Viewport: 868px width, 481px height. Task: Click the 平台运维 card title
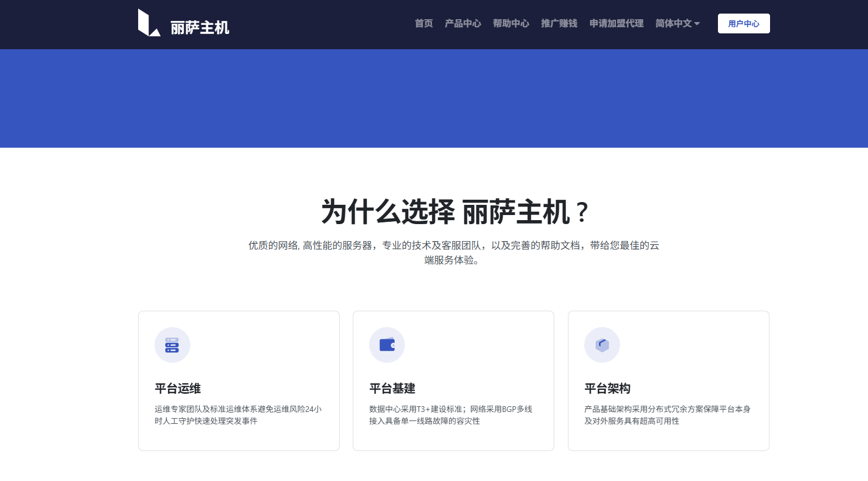[178, 389]
